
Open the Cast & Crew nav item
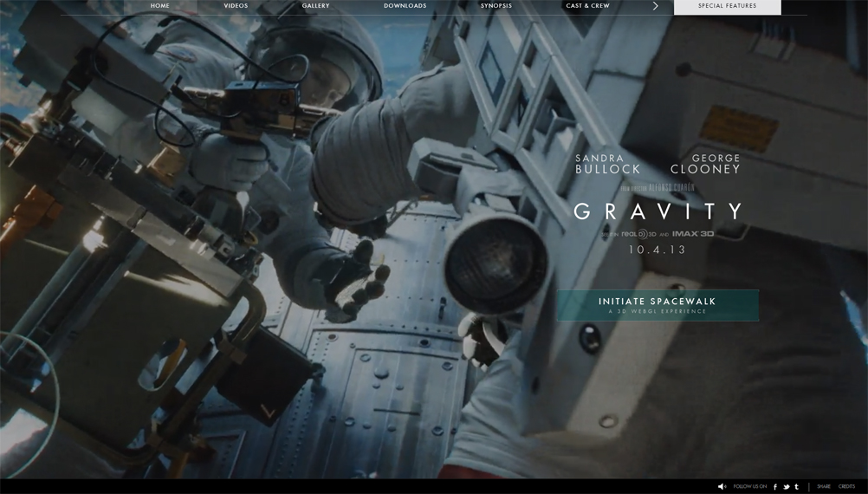pos(588,5)
